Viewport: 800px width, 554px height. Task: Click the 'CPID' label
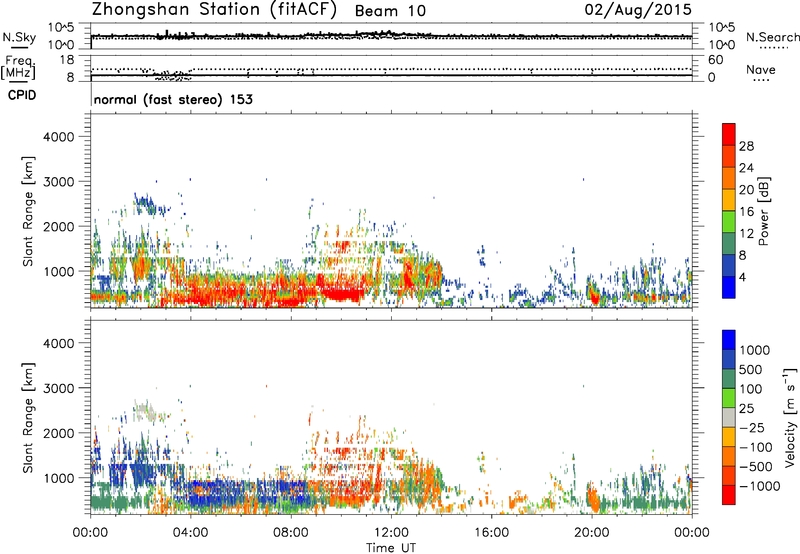[x=22, y=95]
